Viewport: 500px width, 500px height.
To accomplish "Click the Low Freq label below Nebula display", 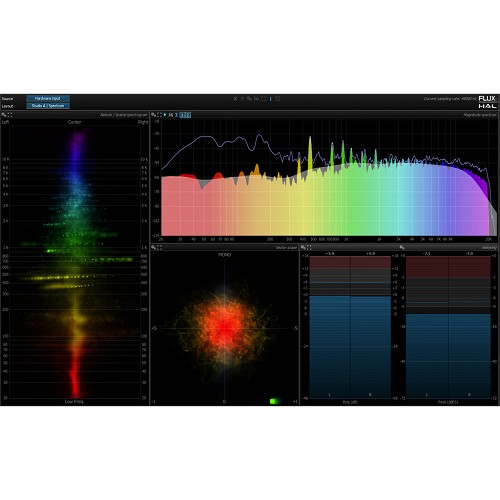I will click(x=74, y=402).
